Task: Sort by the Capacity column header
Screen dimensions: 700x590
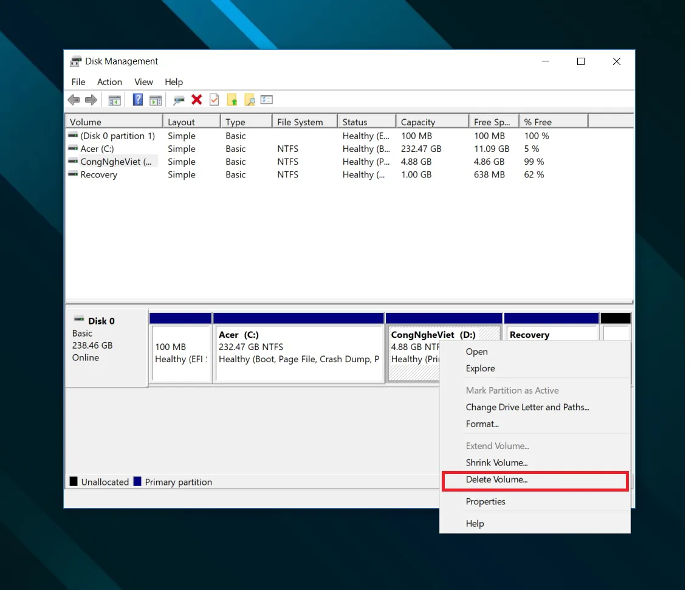Action: [432, 122]
